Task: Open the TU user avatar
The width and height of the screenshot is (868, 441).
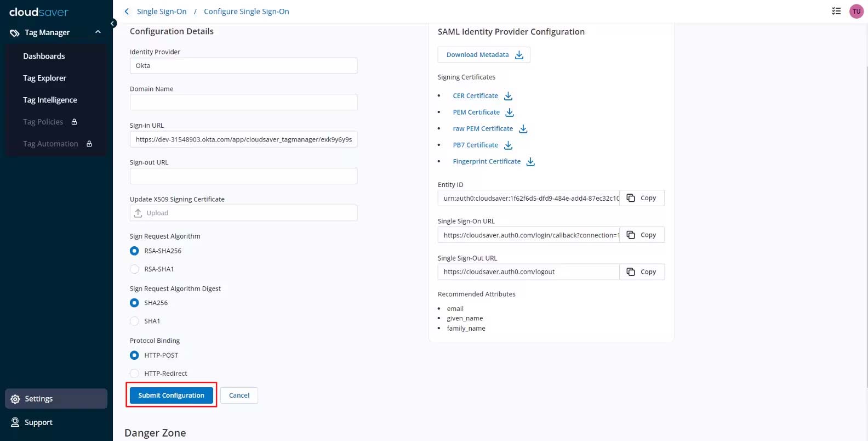Action: (x=856, y=11)
